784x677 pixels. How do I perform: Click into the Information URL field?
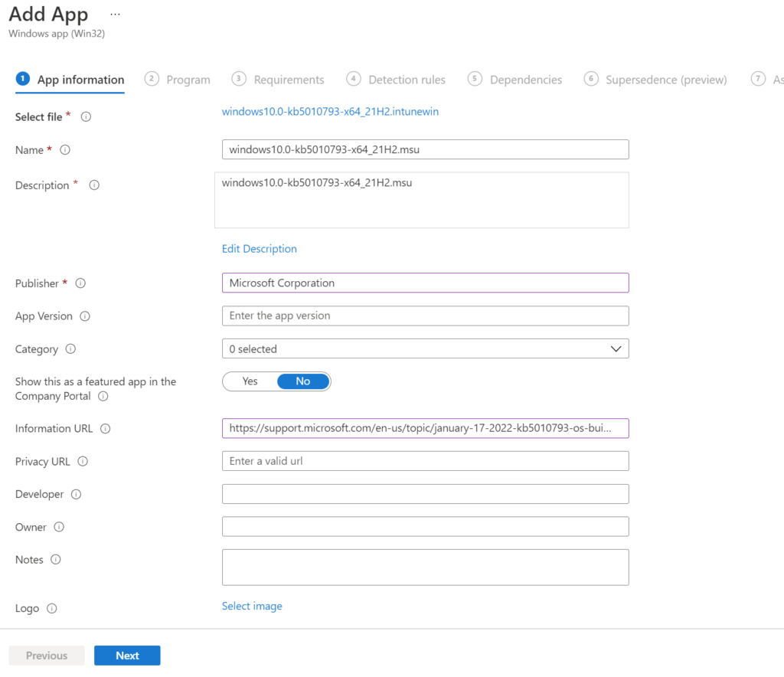[x=426, y=429]
